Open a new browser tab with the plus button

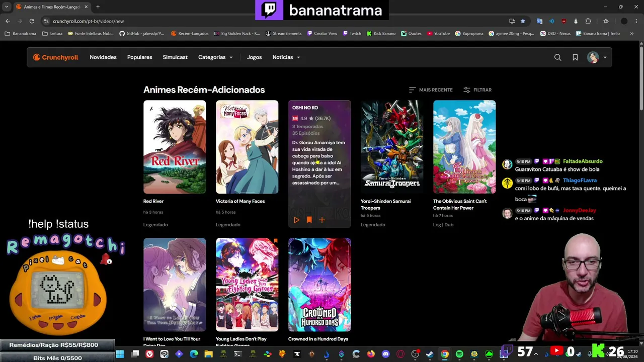98,7
